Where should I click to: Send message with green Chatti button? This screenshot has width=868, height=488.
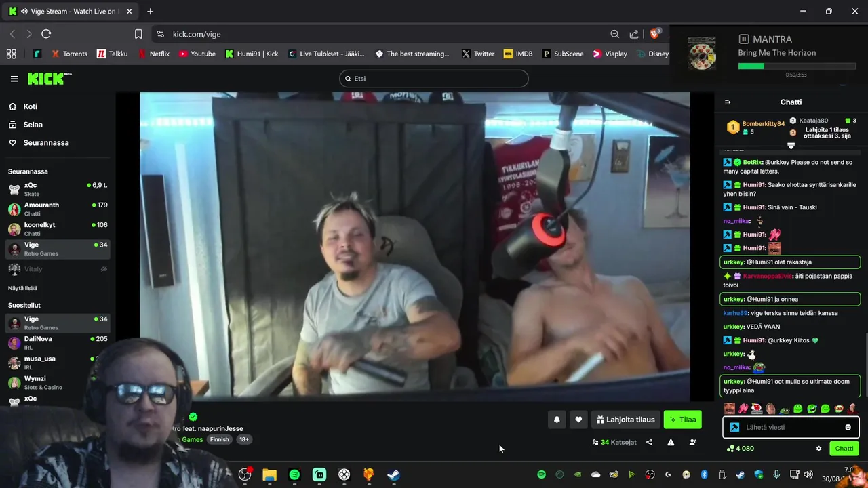tap(844, 449)
